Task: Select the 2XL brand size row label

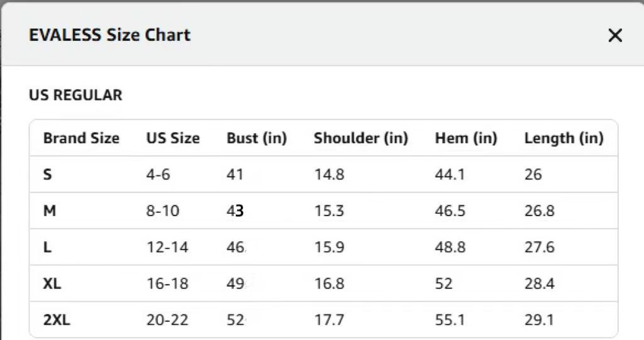Action: coord(57,320)
